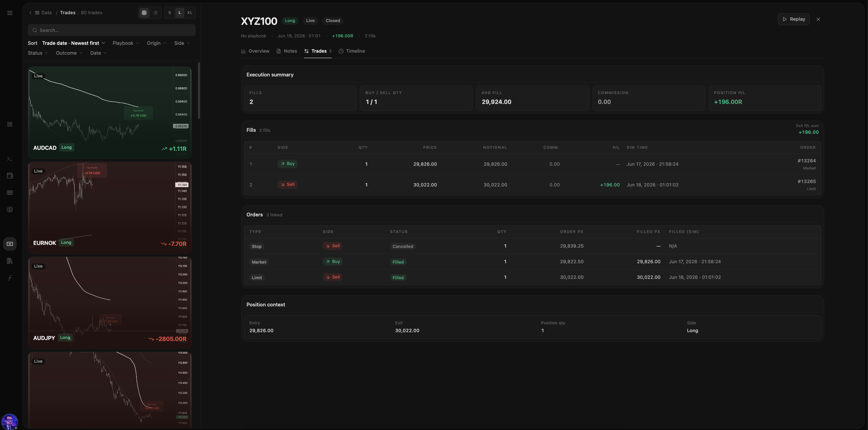Viewport: 868px width, 430px height.
Task: Open the Side filter dropdown
Action: 182,43
